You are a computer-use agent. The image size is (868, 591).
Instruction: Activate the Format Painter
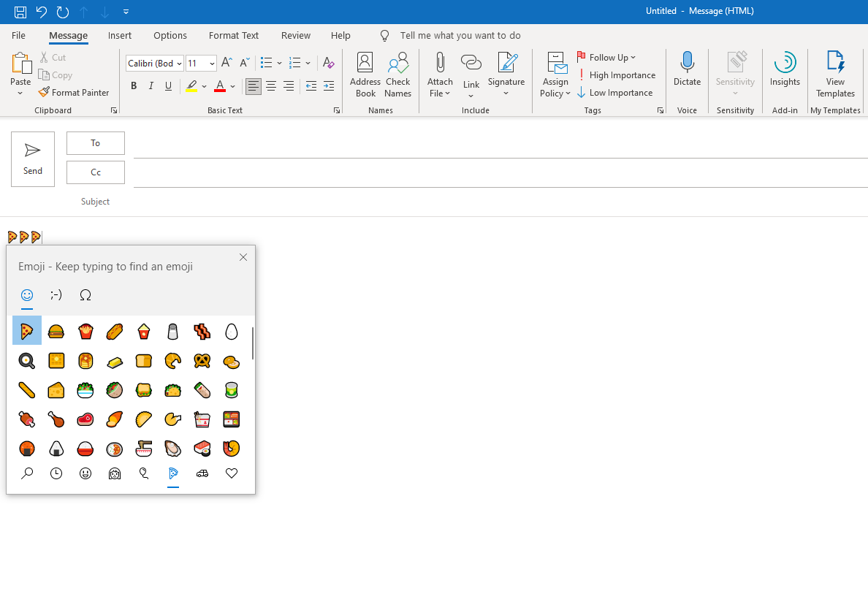(x=73, y=92)
